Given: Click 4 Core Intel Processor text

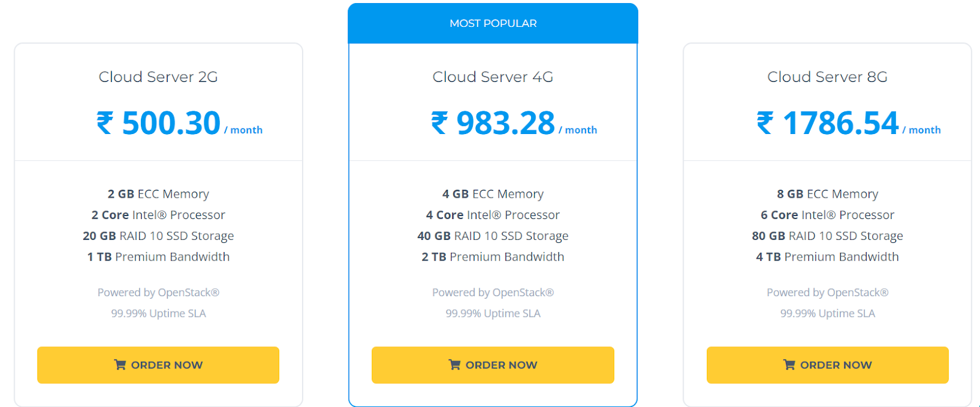Looking at the screenshot, I should pos(493,215).
